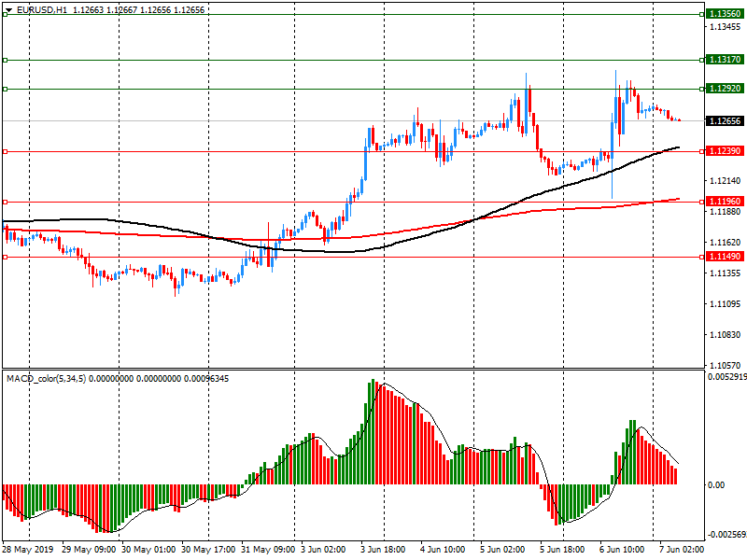Click the 5 Jun 18:00 time label
This screenshot has height=560, width=747.
pos(562,550)
